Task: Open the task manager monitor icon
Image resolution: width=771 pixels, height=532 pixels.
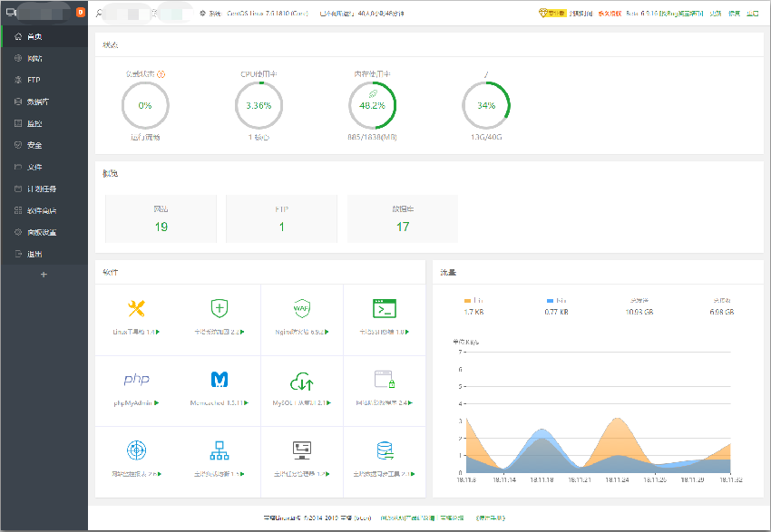Action: [x=301, y=450]
